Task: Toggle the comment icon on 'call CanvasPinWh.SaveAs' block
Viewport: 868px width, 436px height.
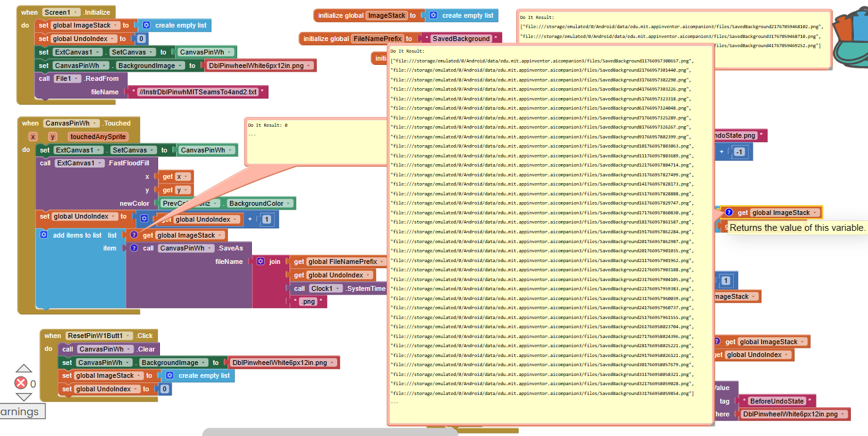Action: pyautogui.click(x=134, y=248)
